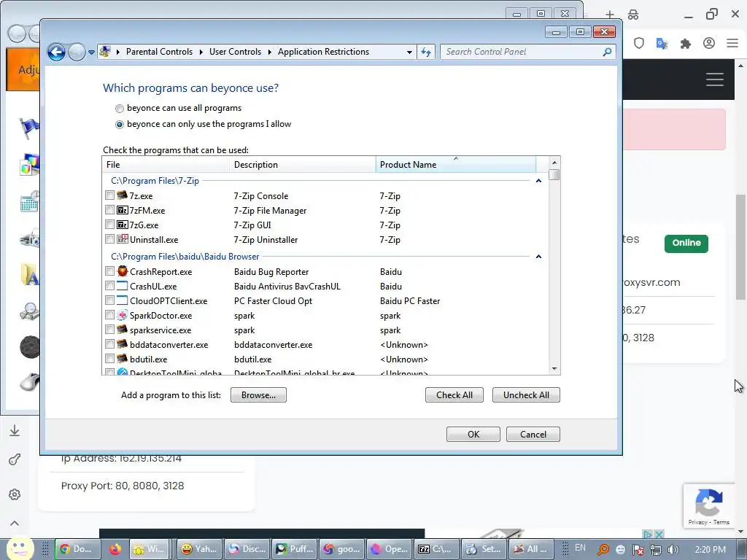This screenshot has width=747, height=560.
Task: Open browser sidebar downloads icon
Action: tap(15, 430)
